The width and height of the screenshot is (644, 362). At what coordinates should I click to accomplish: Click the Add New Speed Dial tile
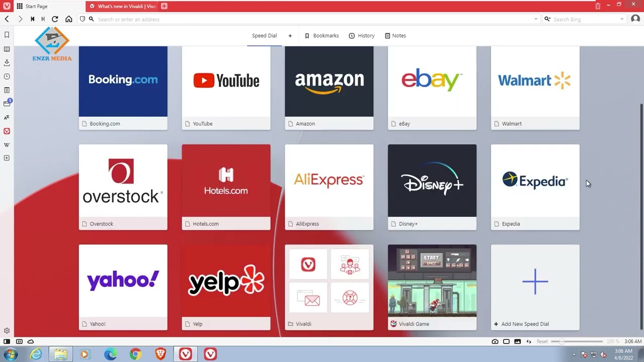click(535, 288)
